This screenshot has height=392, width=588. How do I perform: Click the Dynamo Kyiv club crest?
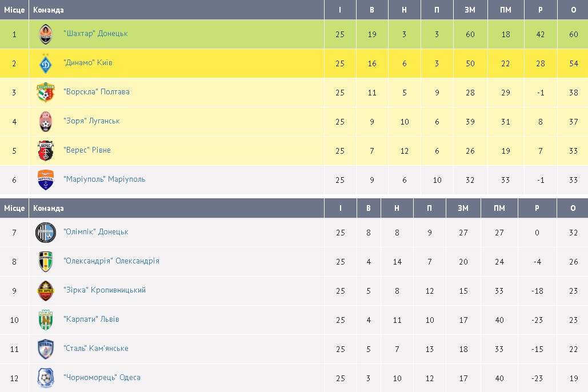46,63
